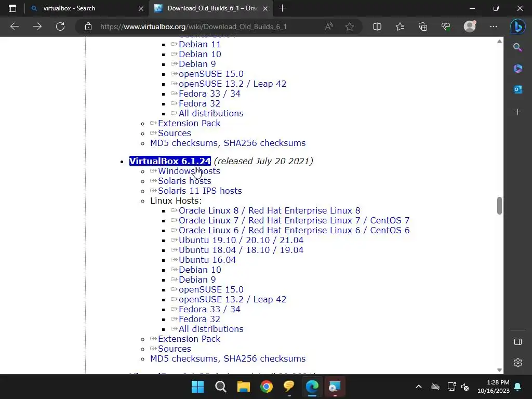Open split screen view
The height and width of the screenshot is (399, 532).
377,26
